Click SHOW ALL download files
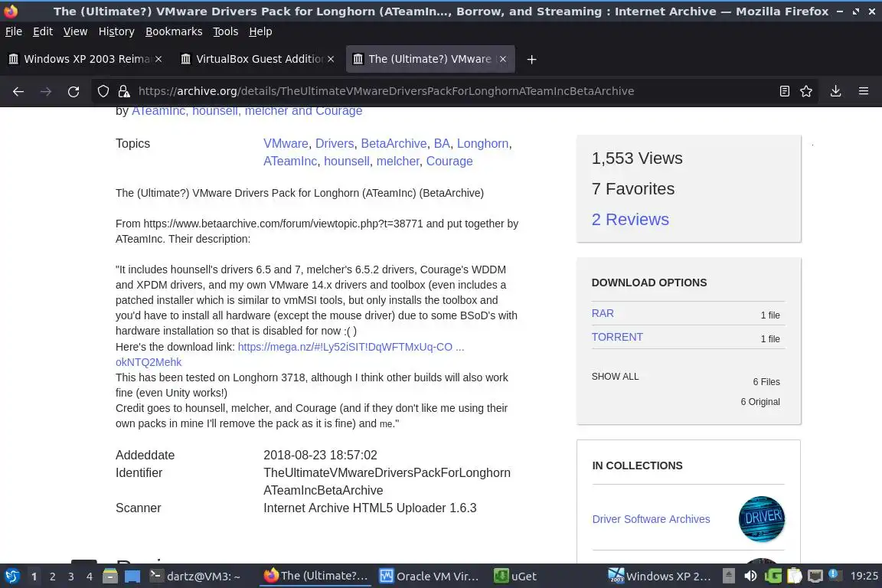This screenshot has height=588, width=882. pyautogui.click(x=615, y=377)
